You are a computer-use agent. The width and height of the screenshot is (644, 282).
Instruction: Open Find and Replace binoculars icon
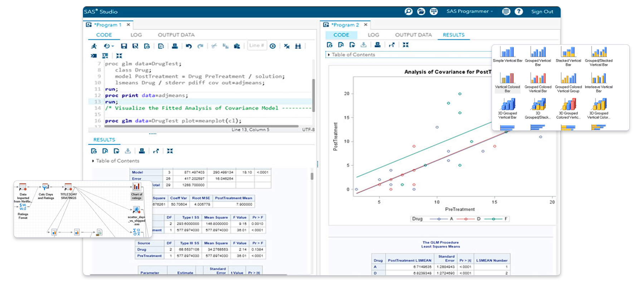(298, 46)
